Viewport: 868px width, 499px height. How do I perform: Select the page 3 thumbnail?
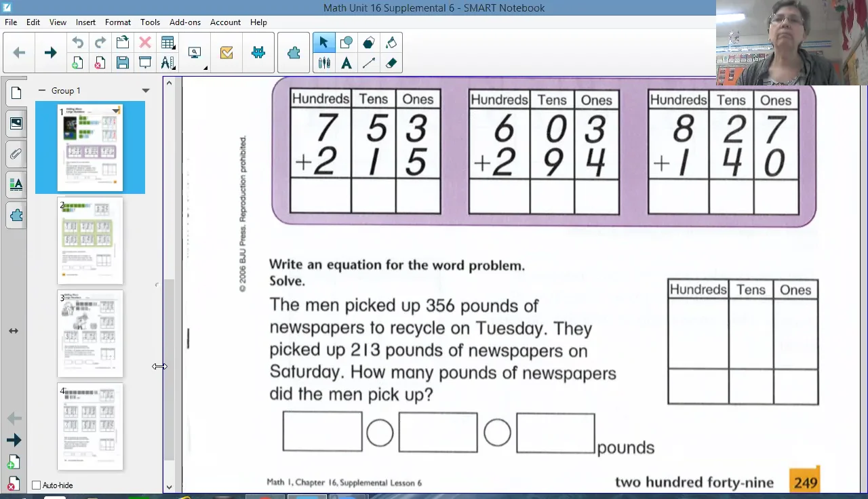tap(90, 334)
